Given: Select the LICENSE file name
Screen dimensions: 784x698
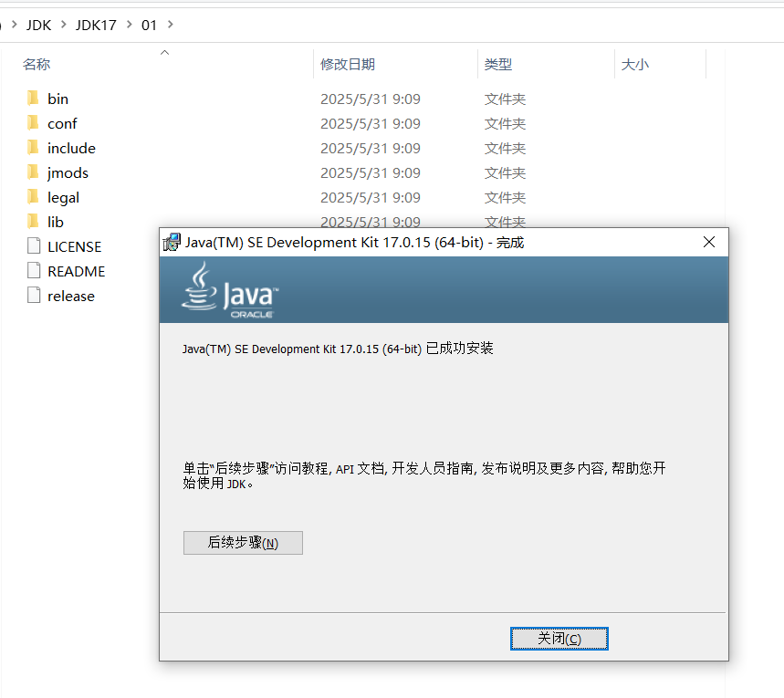Looking at the screenshot, I should tap(75, 246).
